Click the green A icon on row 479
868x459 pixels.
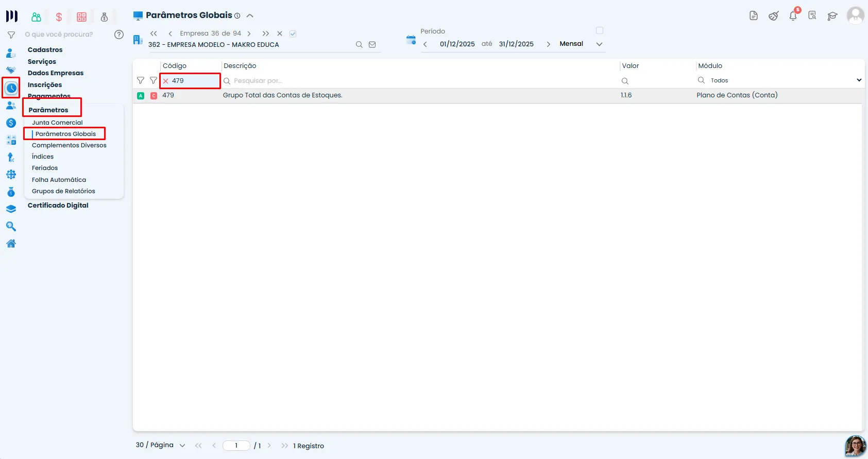point(141,96)
